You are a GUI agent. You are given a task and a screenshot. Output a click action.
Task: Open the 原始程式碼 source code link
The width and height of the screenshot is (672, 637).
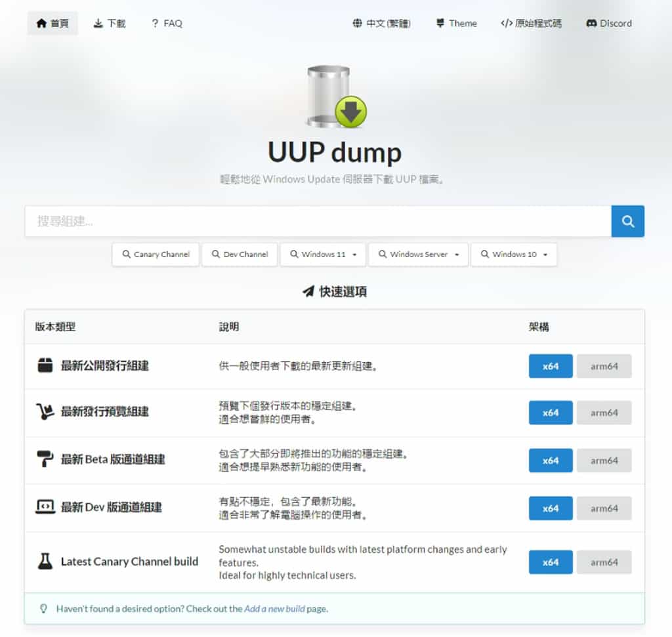pyautogui.click(x=531, y=23)
